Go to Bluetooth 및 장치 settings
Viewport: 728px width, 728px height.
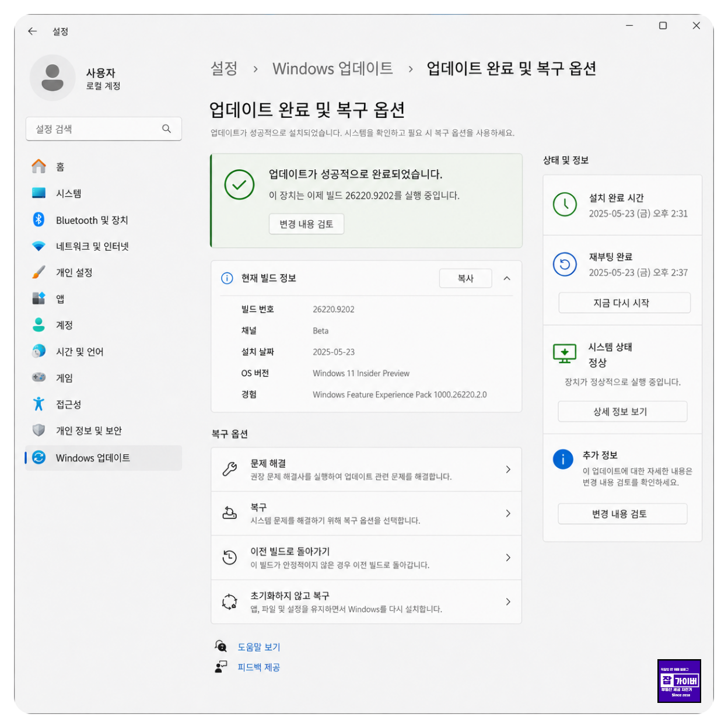pyautogui.click(x=103, y=220)
